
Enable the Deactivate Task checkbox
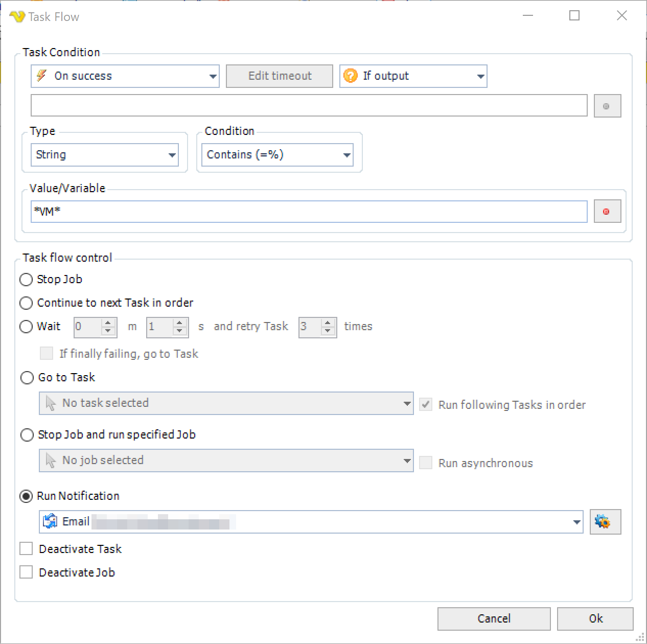click(26, 549)
